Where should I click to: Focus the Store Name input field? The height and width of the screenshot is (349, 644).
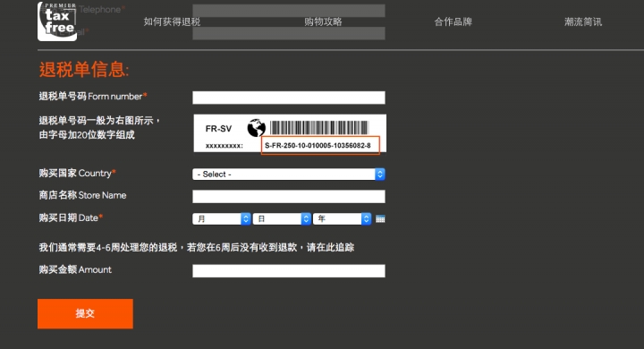tap(289, 197)
